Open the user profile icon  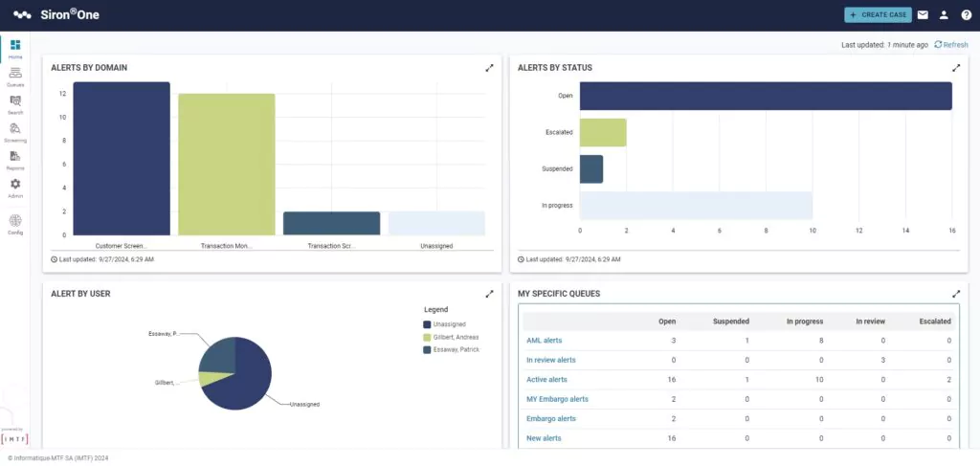coord(944,14)
